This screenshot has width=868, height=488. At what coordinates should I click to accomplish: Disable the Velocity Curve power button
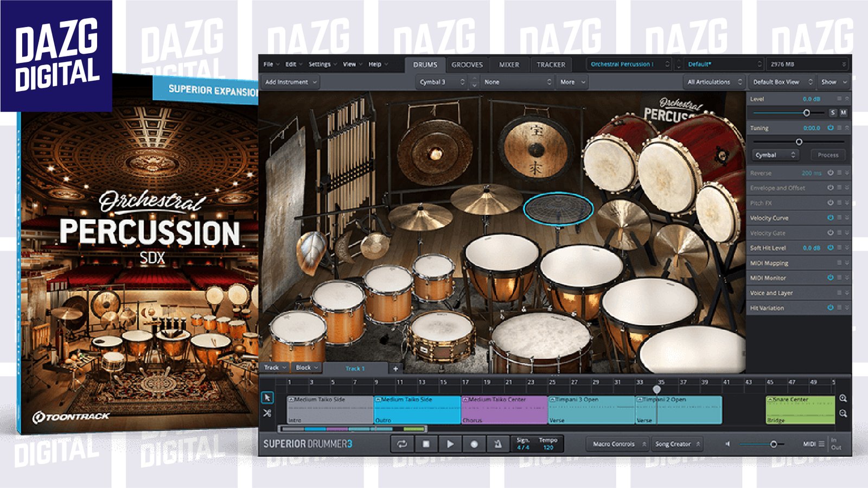coord(830,217)
